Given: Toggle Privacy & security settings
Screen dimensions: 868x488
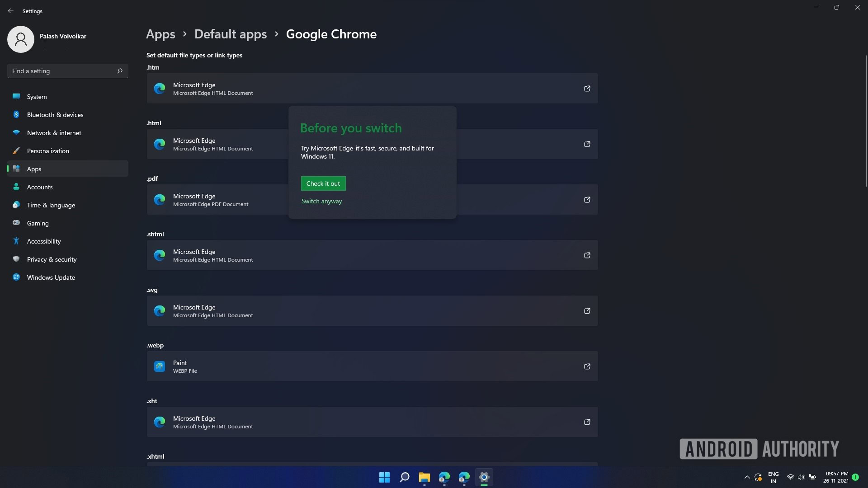Looking at the screenshot, I should 51,259.
